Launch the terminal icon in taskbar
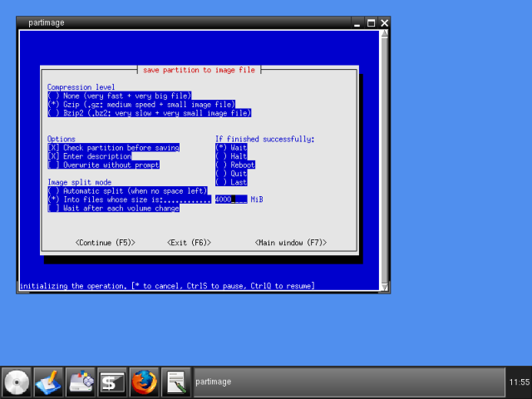The height and width of the screenshot is (399, 532). tap(112, 382)
